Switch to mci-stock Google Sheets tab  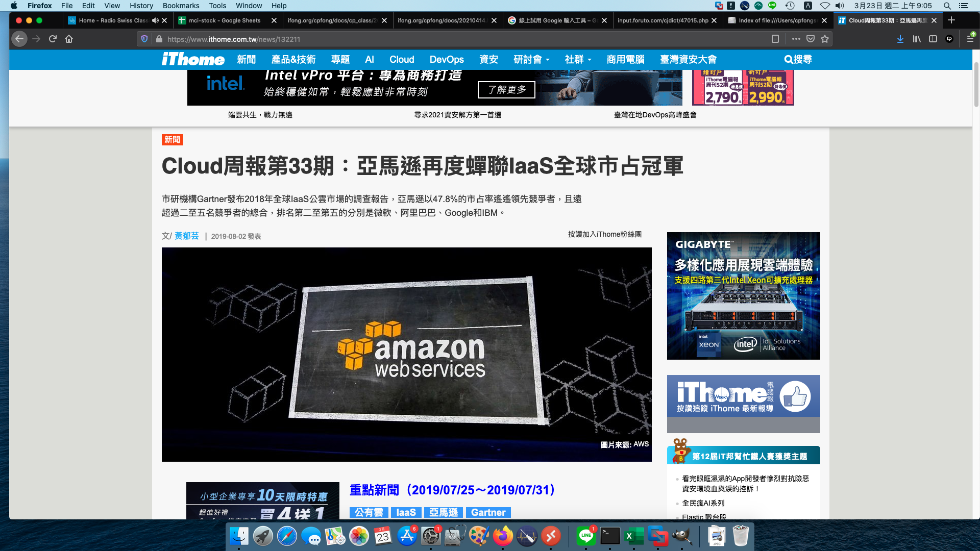point(225,20)
